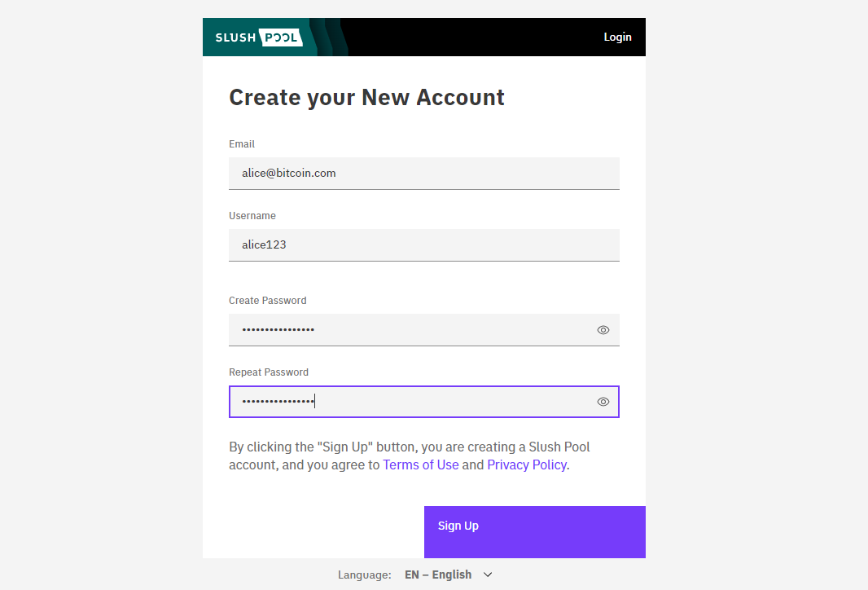Open the Terms of Use link
Screen dimensions: 868x590
point(421,465)
